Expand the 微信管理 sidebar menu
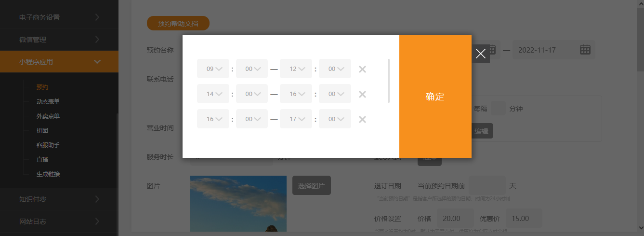The image size is (644, 236). 59,40
